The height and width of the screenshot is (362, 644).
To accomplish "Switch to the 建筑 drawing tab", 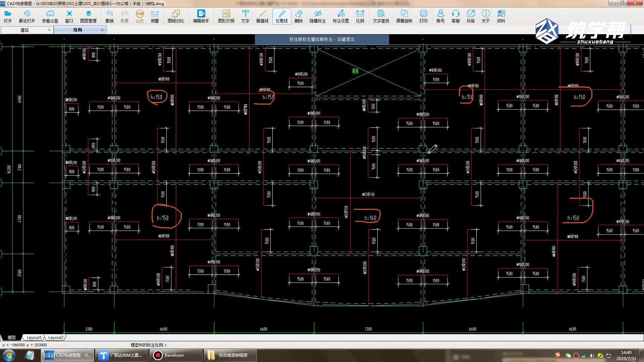I will point(24,30).
